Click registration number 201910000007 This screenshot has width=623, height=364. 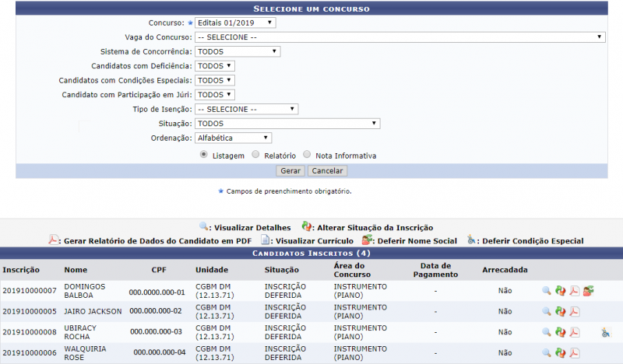[30, 291]
